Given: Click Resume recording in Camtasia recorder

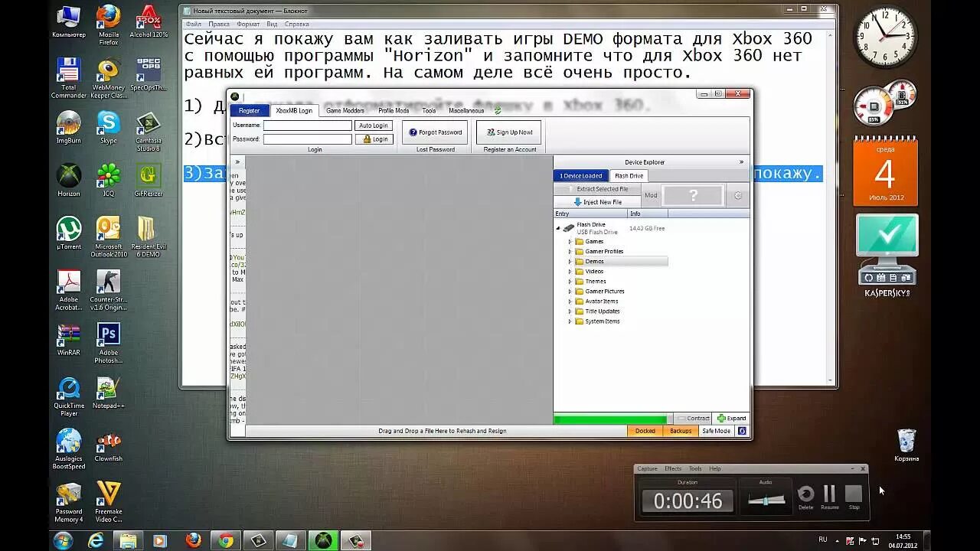Looking at the screenshot, I should [830, 494].
